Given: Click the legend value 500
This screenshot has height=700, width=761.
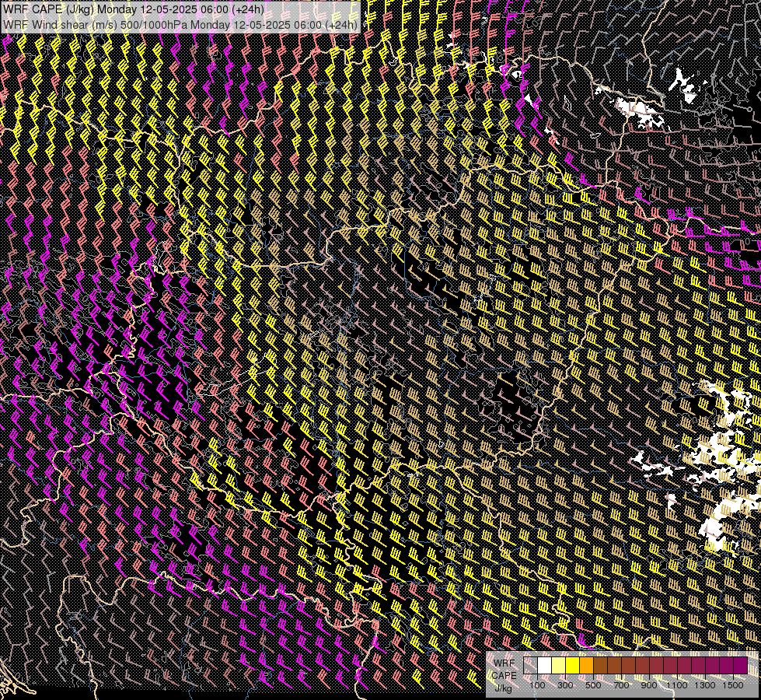Looking at the screenshot, I should pyautogui.click(x=594, y=685).
